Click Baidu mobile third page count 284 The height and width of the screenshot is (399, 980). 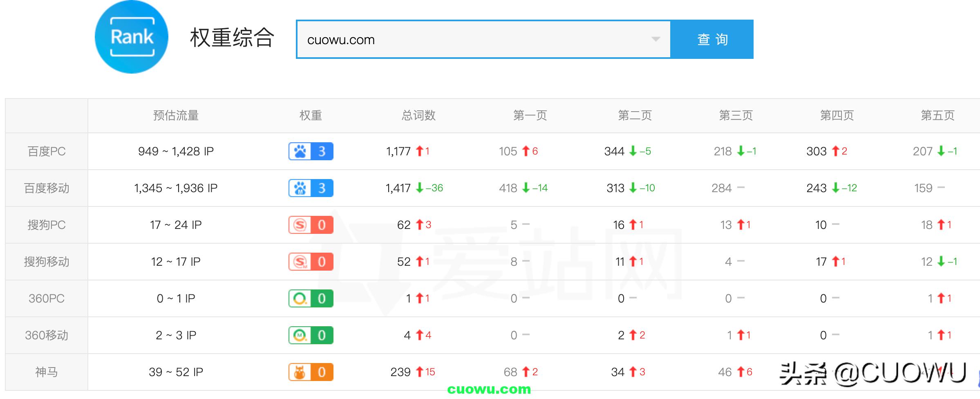click(722, 188)
